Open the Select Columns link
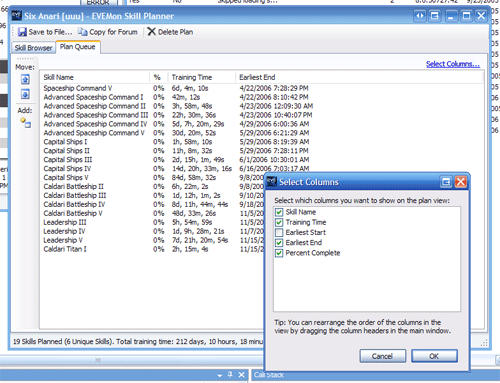Image resolution: width=500 pixels, height=383 pixels. (453, 64)
